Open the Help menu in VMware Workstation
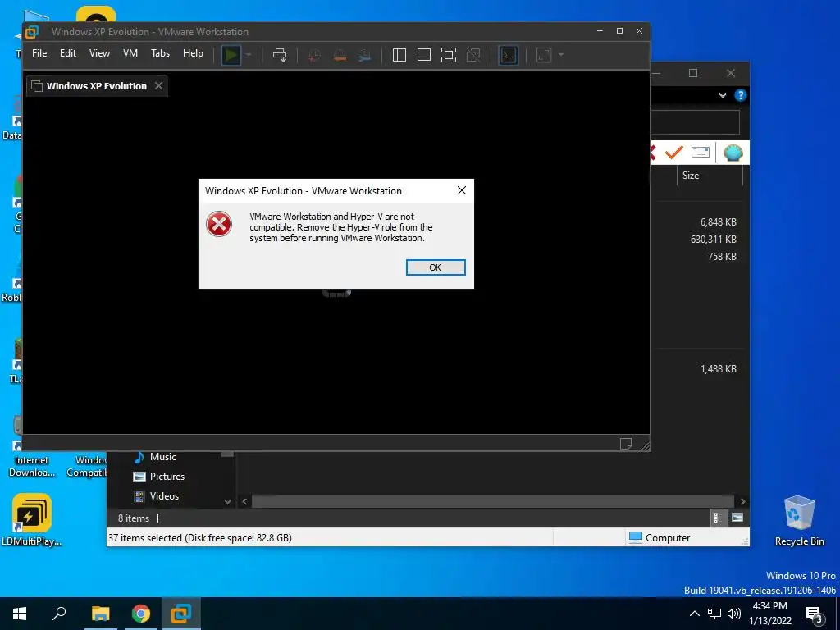840x630 pixels. 193,53
